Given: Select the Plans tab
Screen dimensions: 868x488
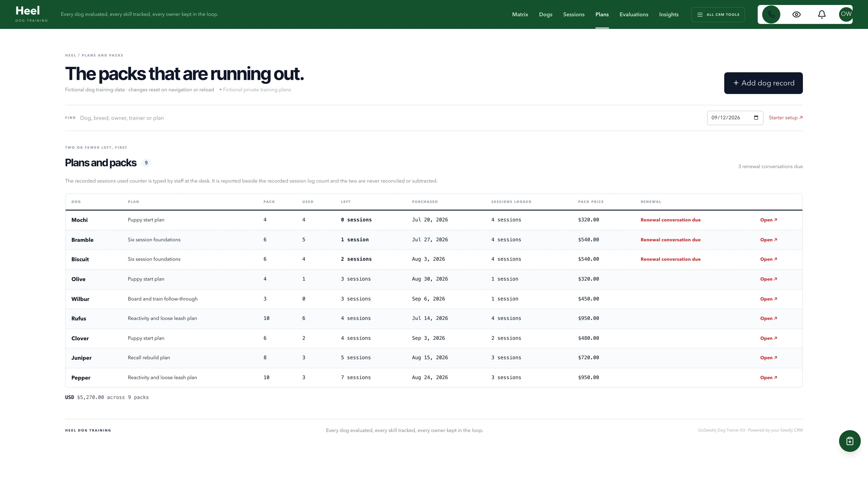Looking at the screenshot, I should [x=602, y=14].
